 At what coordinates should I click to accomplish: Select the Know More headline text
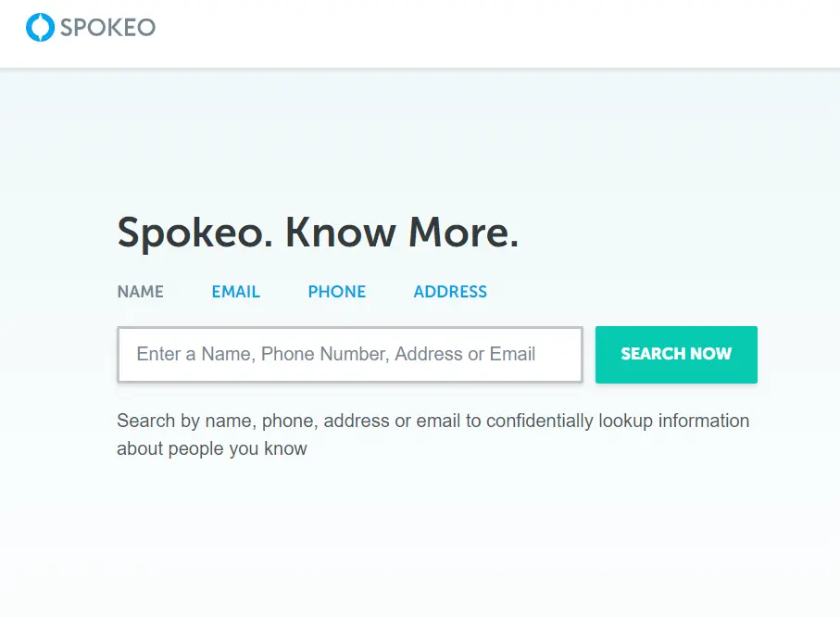click(319, 233)
